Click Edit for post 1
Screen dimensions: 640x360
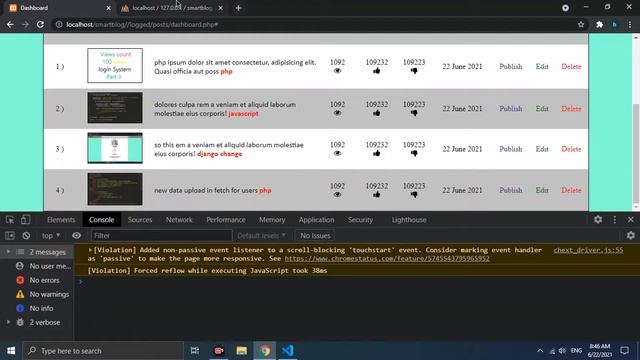point(542,66)
